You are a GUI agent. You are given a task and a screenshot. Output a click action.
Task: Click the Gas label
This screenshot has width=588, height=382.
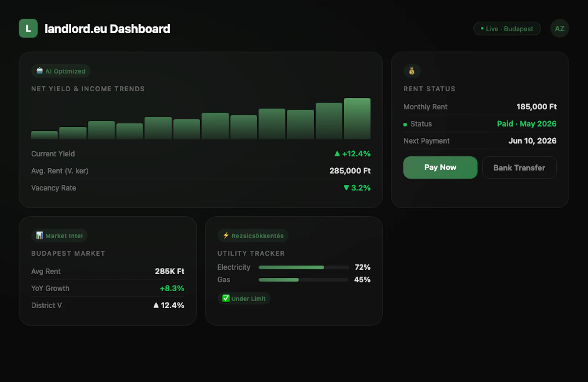pos(223,280)
